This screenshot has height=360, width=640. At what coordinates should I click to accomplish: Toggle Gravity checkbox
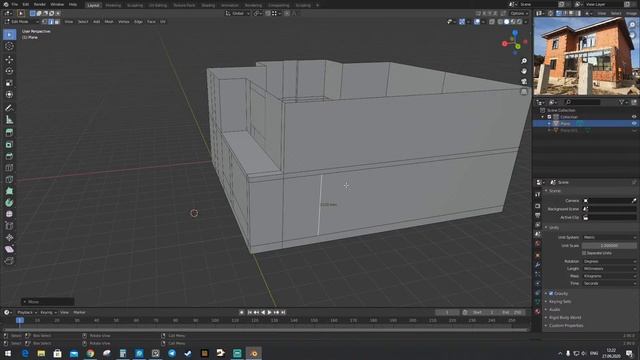pos(551,293)
